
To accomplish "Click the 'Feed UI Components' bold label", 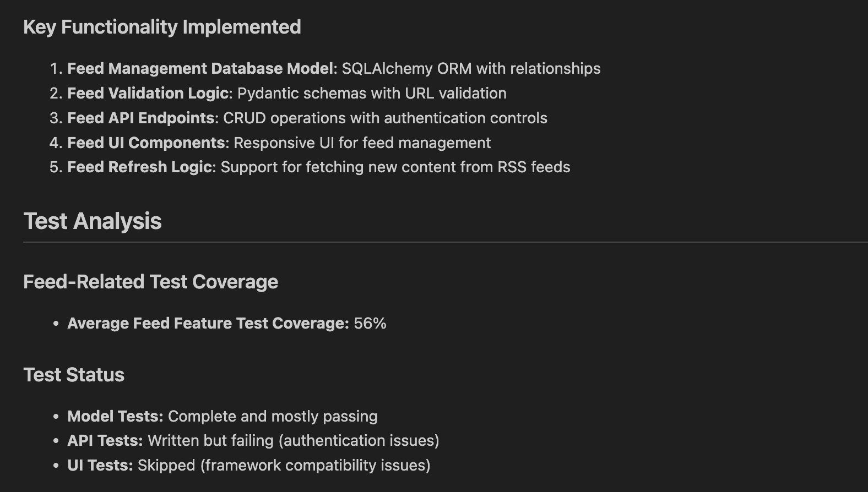I will pyautogui.click(x=146, y=143).
